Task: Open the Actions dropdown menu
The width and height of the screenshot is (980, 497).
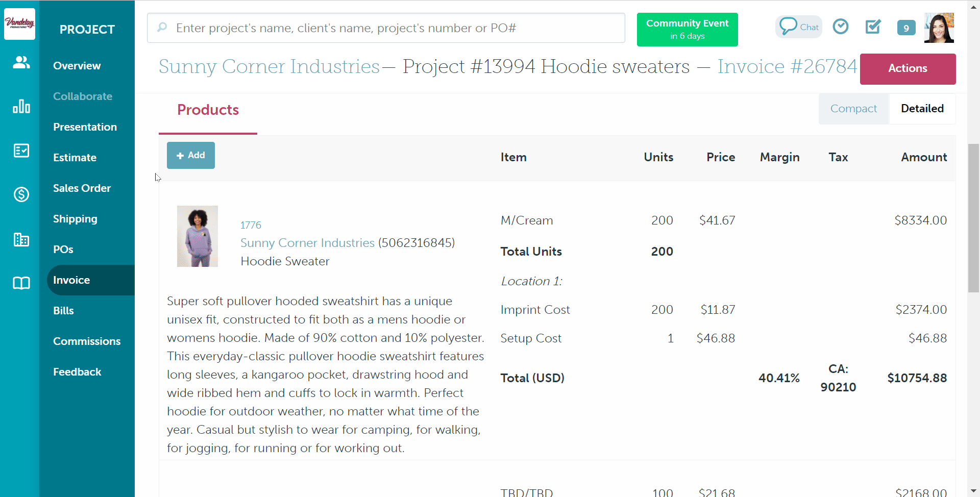Action: pos(908,69)
